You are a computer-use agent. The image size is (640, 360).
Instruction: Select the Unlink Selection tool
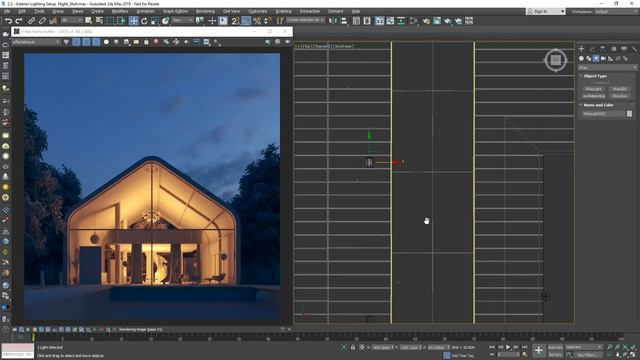click(x=42, y=21)
